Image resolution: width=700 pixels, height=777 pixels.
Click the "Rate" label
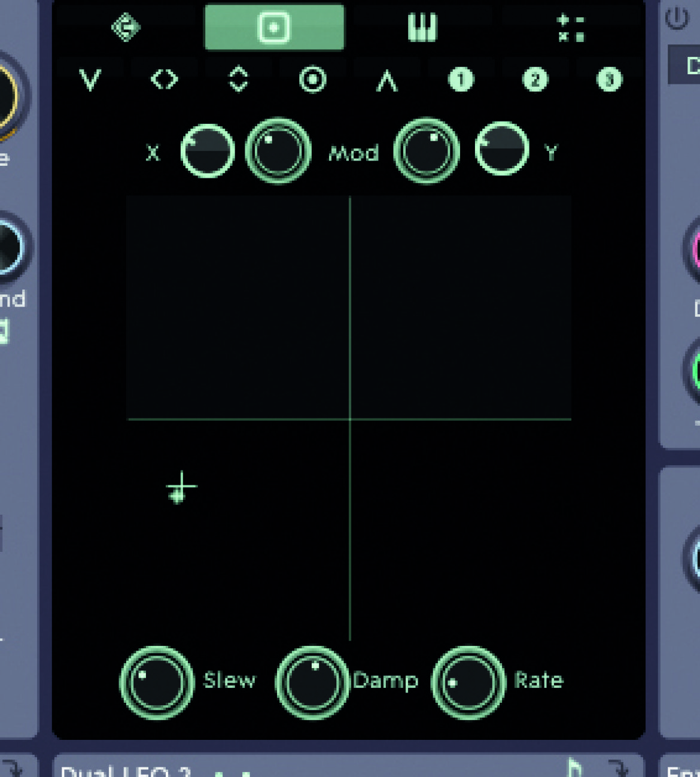pos(539,680)
